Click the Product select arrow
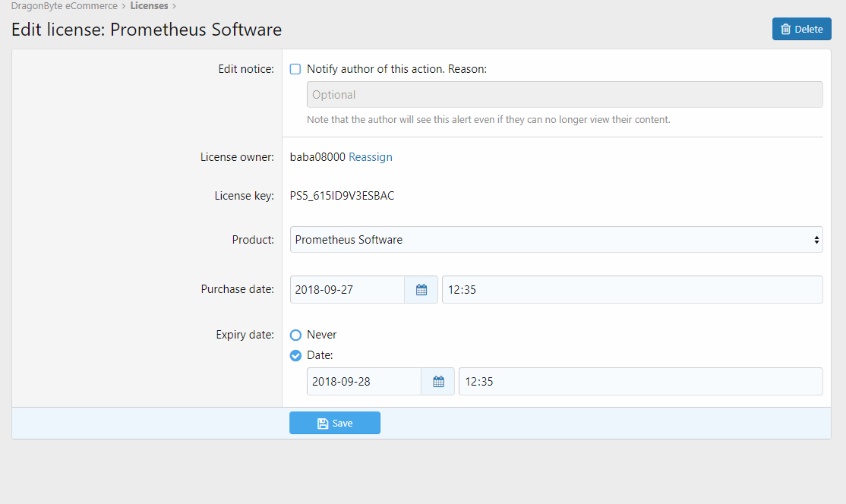Image resolution: width=846 pixels, height=504 pixels. pos(816,240)
